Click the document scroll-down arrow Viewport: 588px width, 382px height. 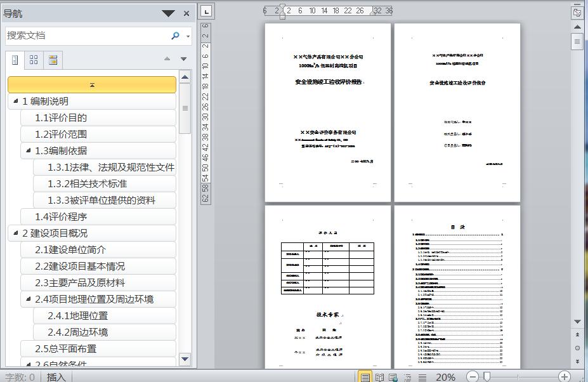point(577,322)
